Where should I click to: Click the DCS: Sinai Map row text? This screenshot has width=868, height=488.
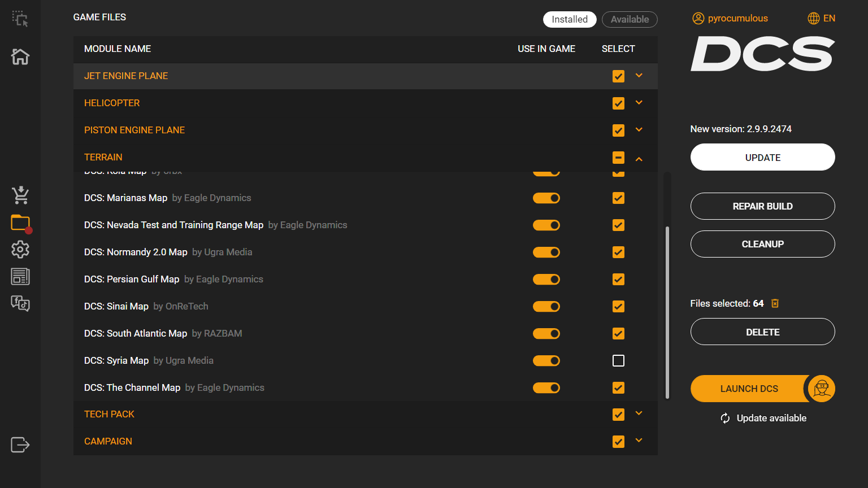pyautogui.click(x=116, y=306)
